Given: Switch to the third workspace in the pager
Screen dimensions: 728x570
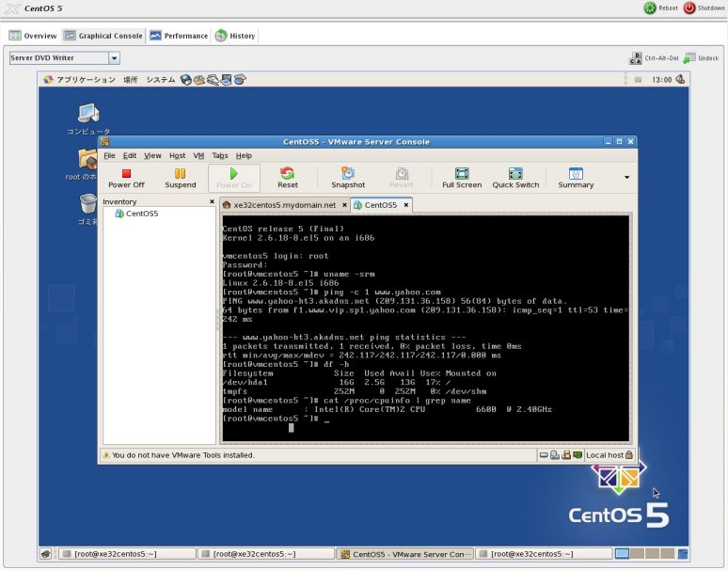Looking at the screenshot, I should pos(653,554).
